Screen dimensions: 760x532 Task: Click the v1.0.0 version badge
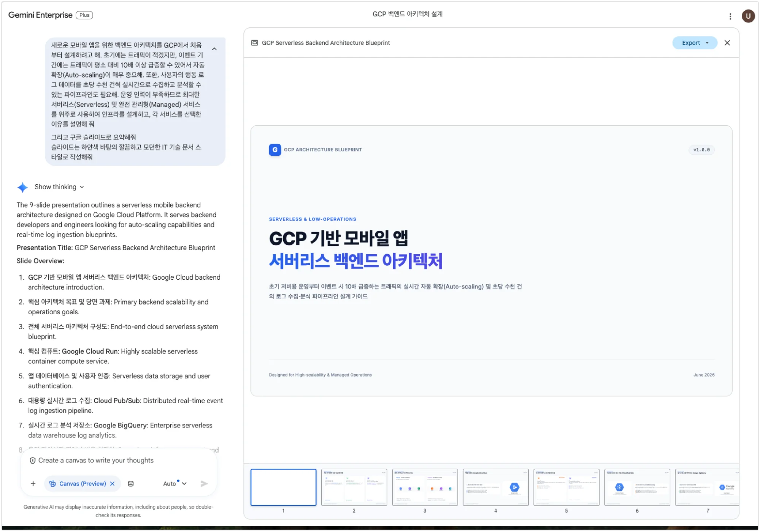tap(701, 150)
